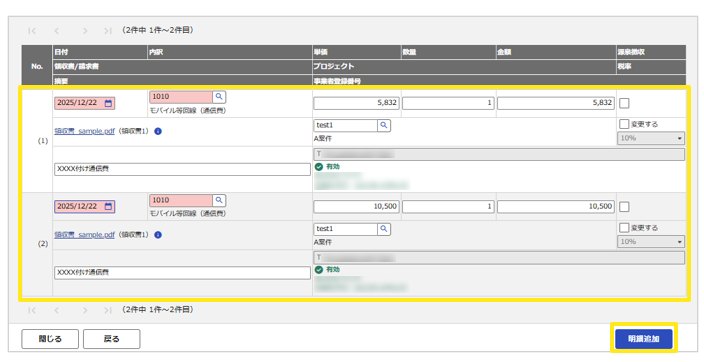The image size is (704, 362).
Task: Edit unit price field 10,500
Action: coord(356,207)
